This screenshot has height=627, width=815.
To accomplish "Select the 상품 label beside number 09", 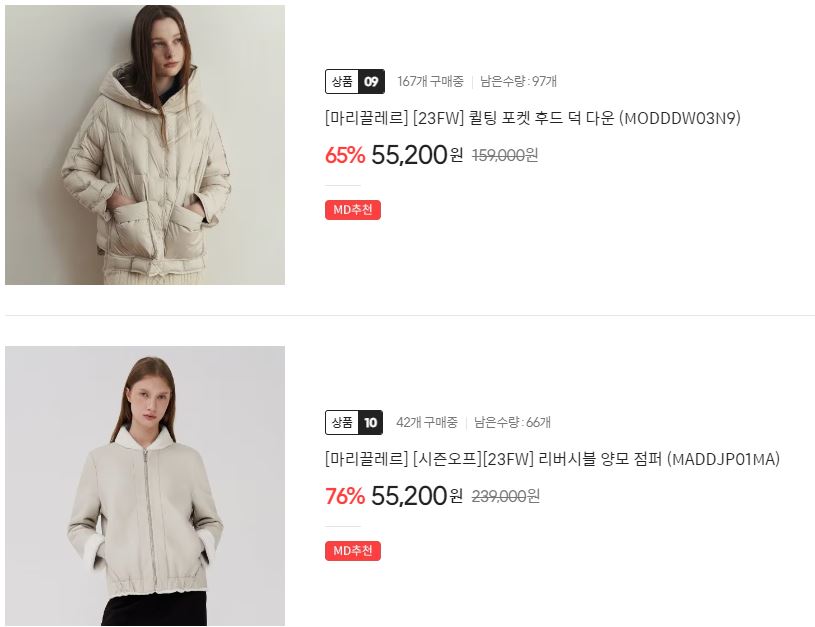I will click(342, 82).
